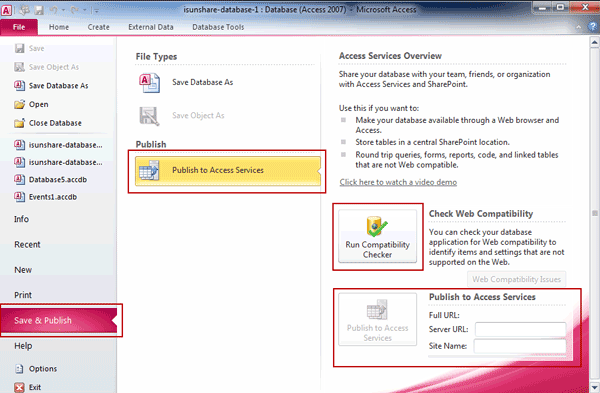The width and height of the screenshot is (600, 393).
Task: Open first isunshare-database recent file
Action: (x=58, y=145)
